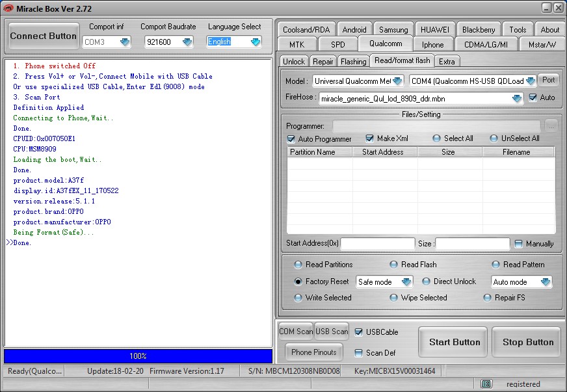Switch to the MTK tab
This screenshot has width=567, height=392.
pos(297,44)
